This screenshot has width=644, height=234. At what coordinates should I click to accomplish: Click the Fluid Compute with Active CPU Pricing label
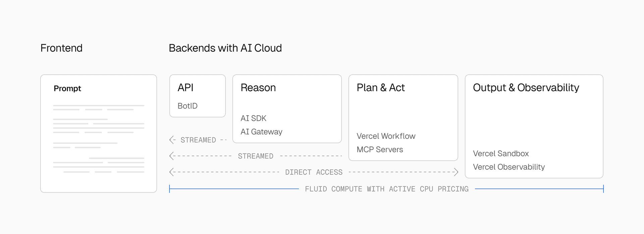pyautogui.click(x=386, y=189)
